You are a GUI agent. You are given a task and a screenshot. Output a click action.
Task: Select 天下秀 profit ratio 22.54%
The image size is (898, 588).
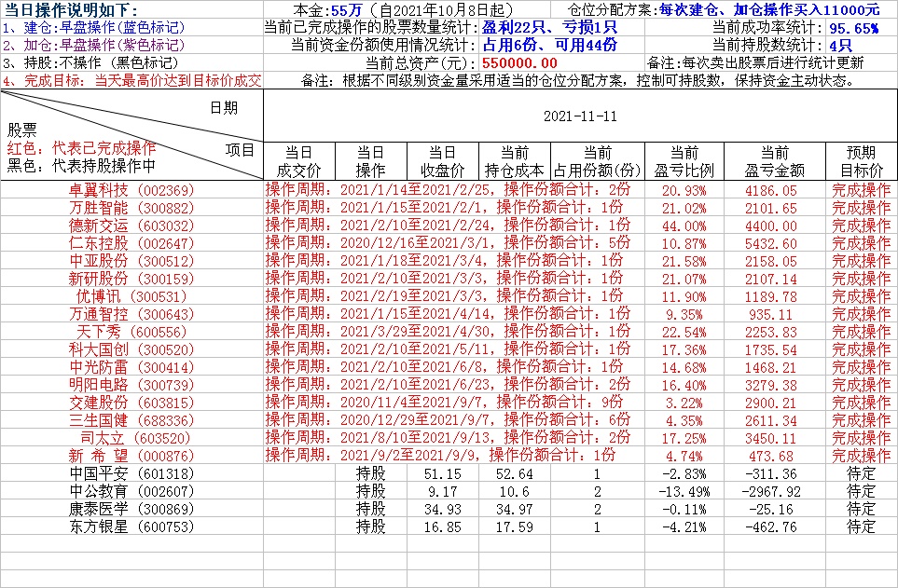point(684,333)
